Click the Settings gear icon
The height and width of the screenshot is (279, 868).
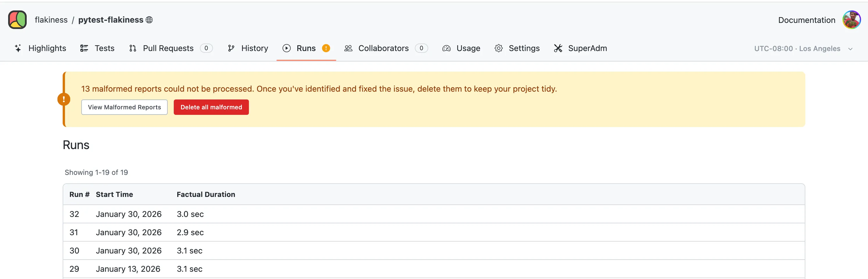click(x=498, y=48)
